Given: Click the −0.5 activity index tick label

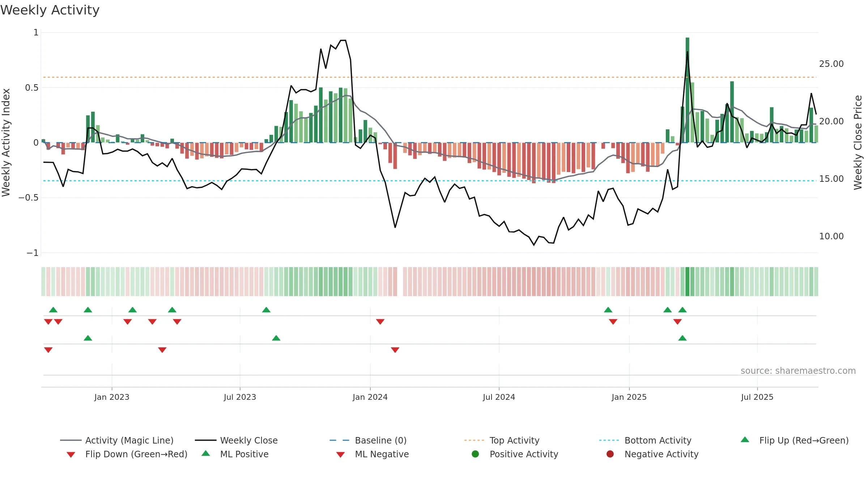Looking at the screenshot, I should [28, 197].
